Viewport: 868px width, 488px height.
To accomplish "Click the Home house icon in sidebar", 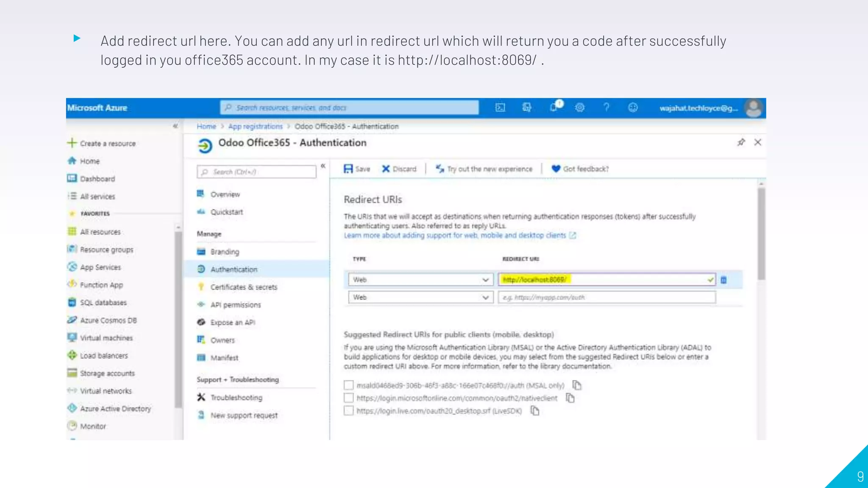I will (x=72, y=161).
